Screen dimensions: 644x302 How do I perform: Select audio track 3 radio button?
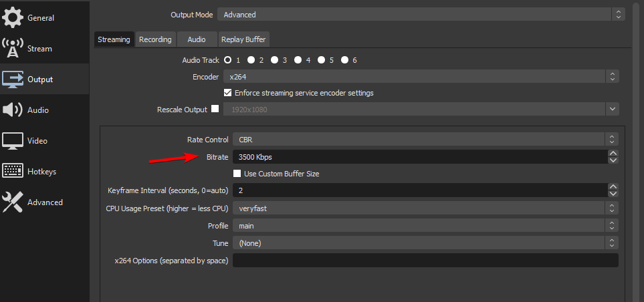pos(274,60)
